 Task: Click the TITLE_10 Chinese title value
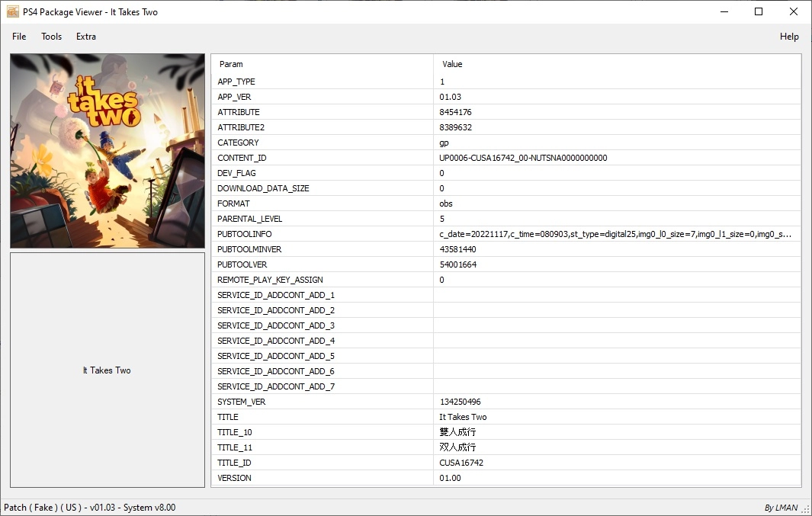pos(457,432)
